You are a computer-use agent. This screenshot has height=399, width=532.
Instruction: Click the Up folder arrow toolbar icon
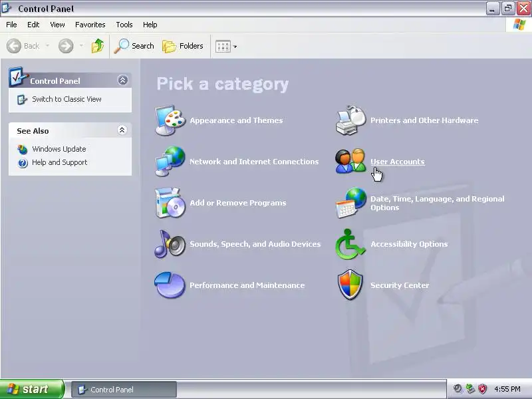[x=98, y=46]
